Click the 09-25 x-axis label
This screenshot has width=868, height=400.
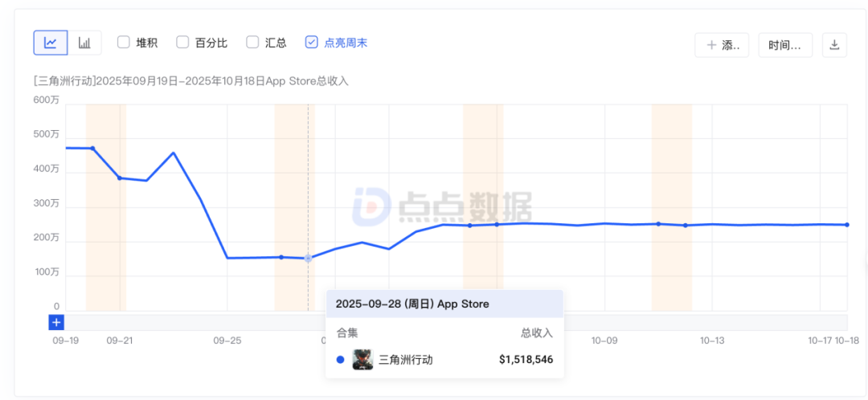pos(227,341)
